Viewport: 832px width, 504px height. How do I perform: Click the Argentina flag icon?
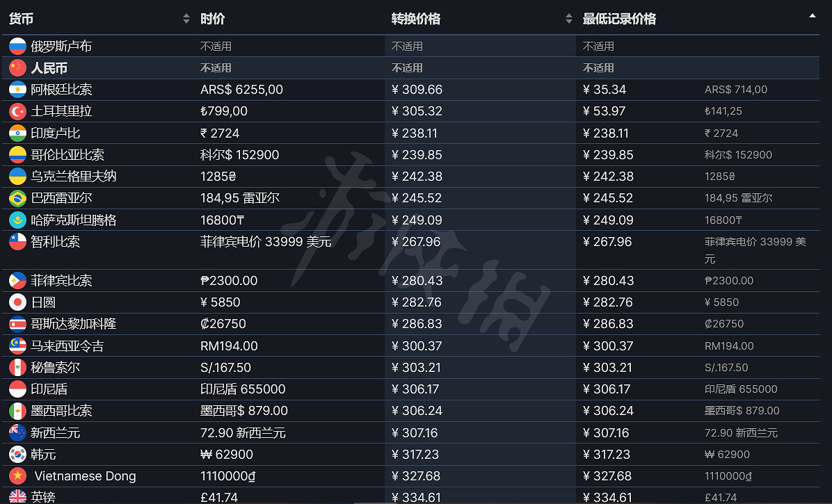tap(17, 90)
